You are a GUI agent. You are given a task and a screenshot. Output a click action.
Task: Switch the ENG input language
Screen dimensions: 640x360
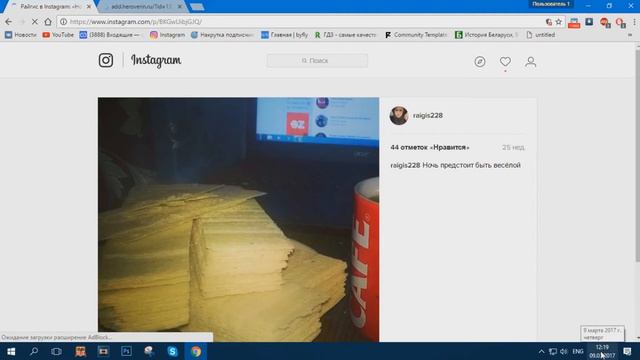tap(578, 351)
